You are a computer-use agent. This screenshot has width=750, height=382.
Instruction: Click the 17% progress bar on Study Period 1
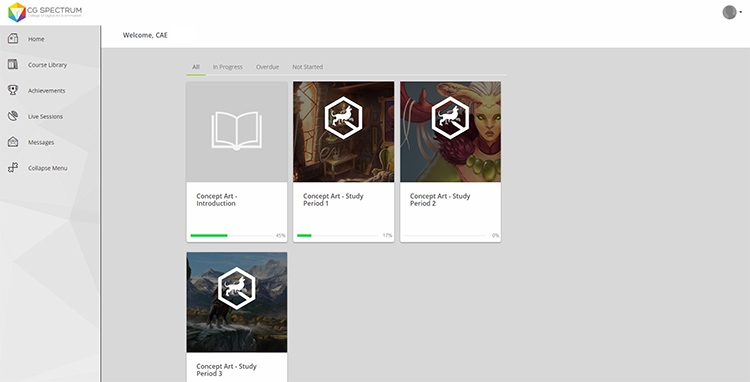click(x=338, y=235)
